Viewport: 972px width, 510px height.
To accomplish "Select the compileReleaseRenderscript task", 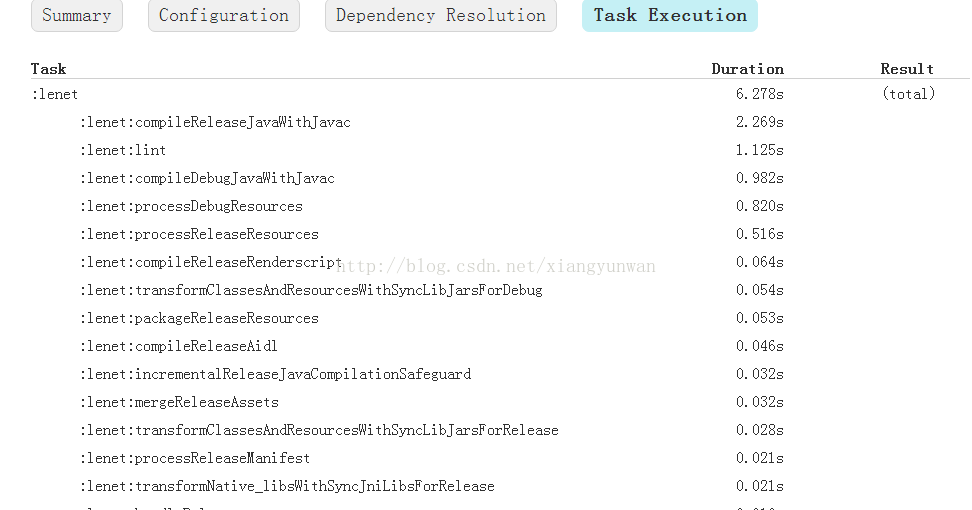I will pyautogui.click(x=211, y=262).
